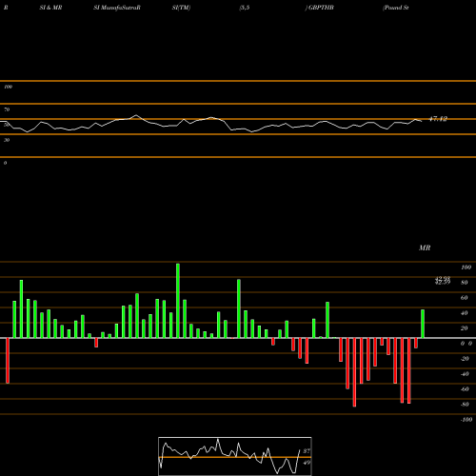Click the MR axis '-60' label

[x=465, y=389]
